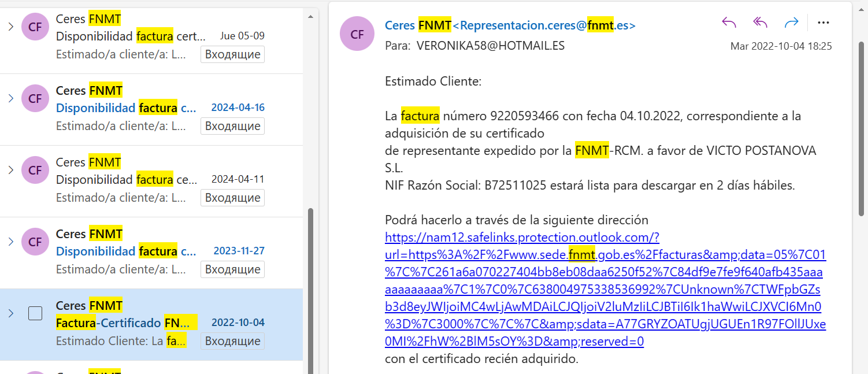Open the 2024-04-16 Disponibilidad factura message
This screenshot has width=868, height=374.
(x=126, y=108)
